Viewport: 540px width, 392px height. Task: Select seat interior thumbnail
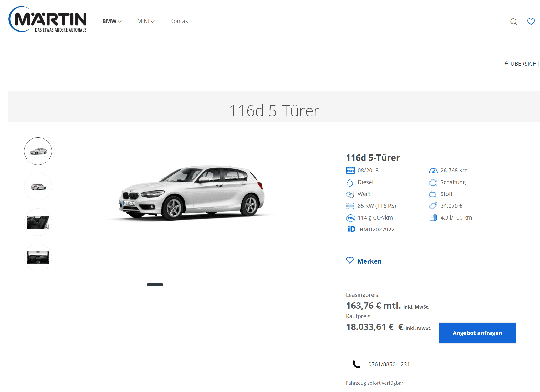click(38, 222)
